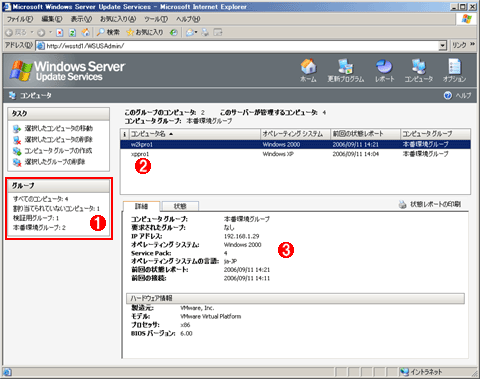Viewport: 480px width, 379px height.
Task: Sort by computer name (コンピュータ名) column
Action: coord(195,134)
